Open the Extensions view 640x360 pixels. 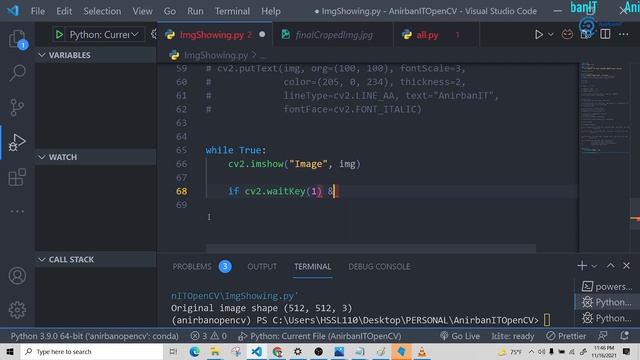[x=17, y=177]
